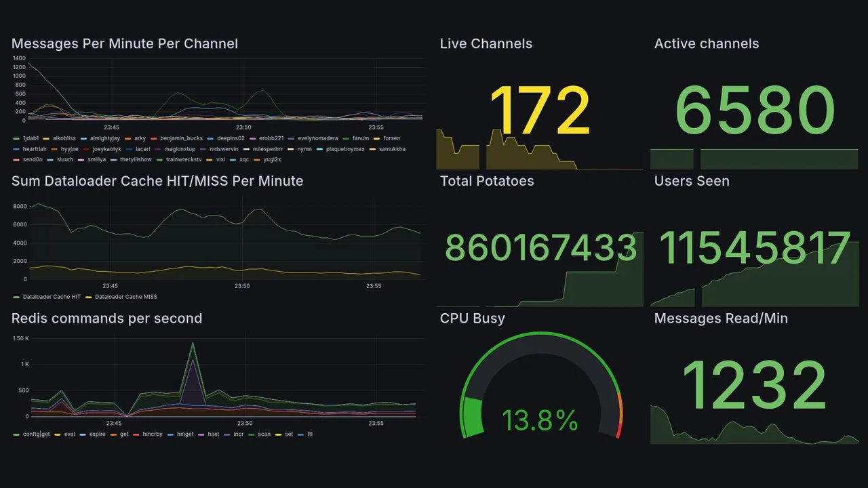Viewport: 868px width, 488px height.
Task: Open the Dataloader Cache MISS color swatch
Action: (x=89, y=297)
